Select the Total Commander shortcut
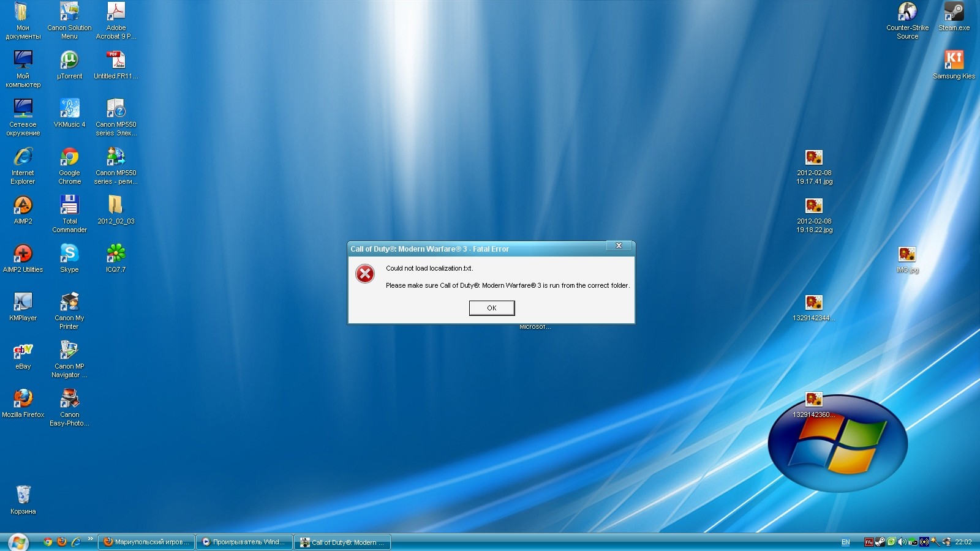This screenshot has height=551, width=980. click(69, 214)
